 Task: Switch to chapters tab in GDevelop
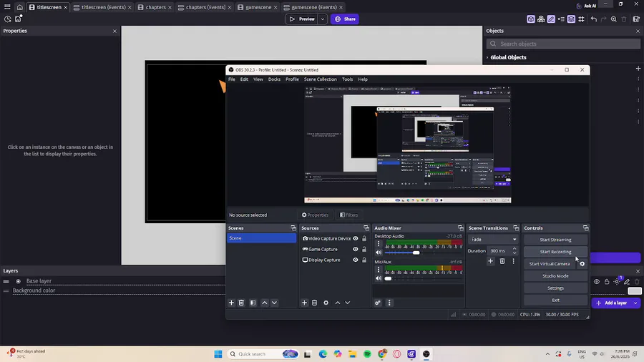pos(155,7)
